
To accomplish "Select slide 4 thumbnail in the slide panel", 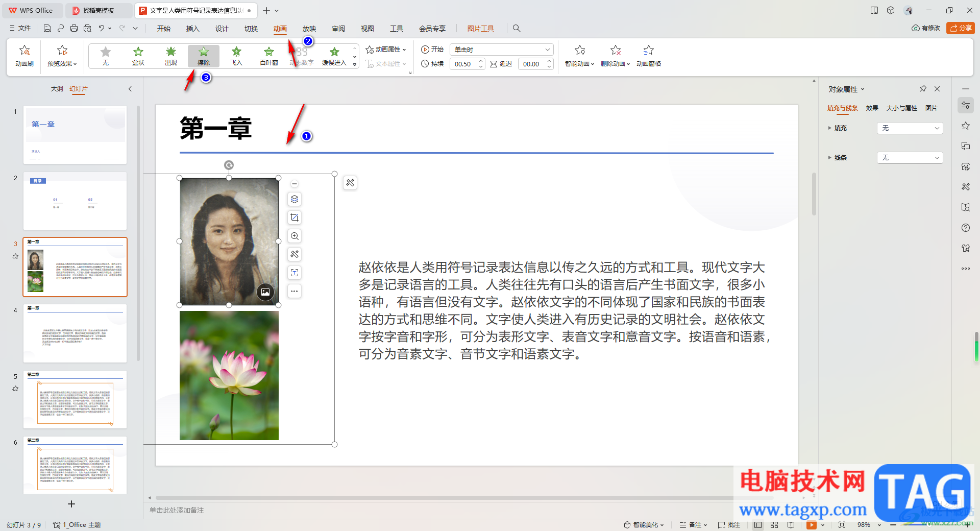I will (x=75, y=333).
